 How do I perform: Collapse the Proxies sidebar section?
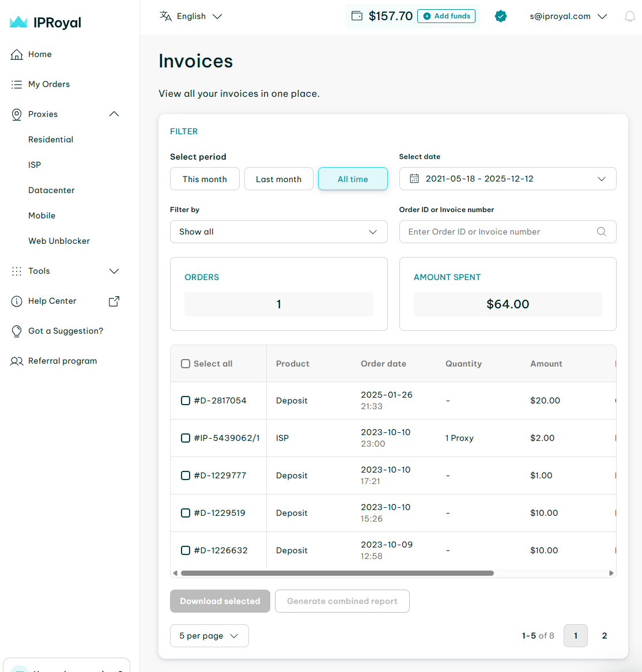[x=114, y=114]
